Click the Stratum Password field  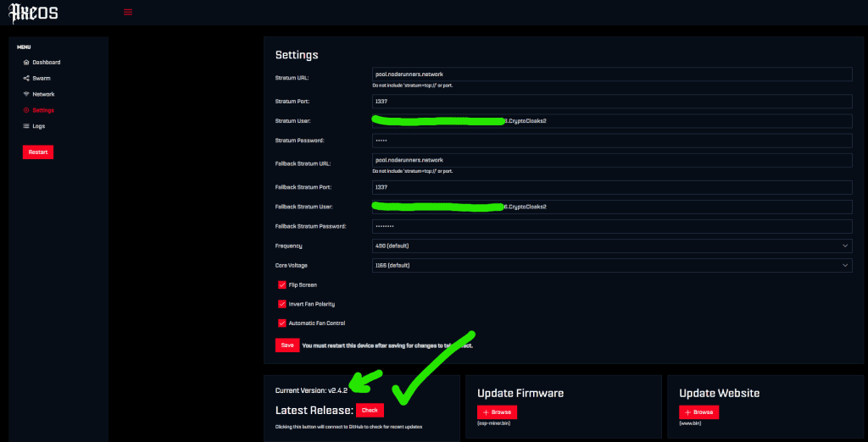pyautogui.click(x=612, y=141)
